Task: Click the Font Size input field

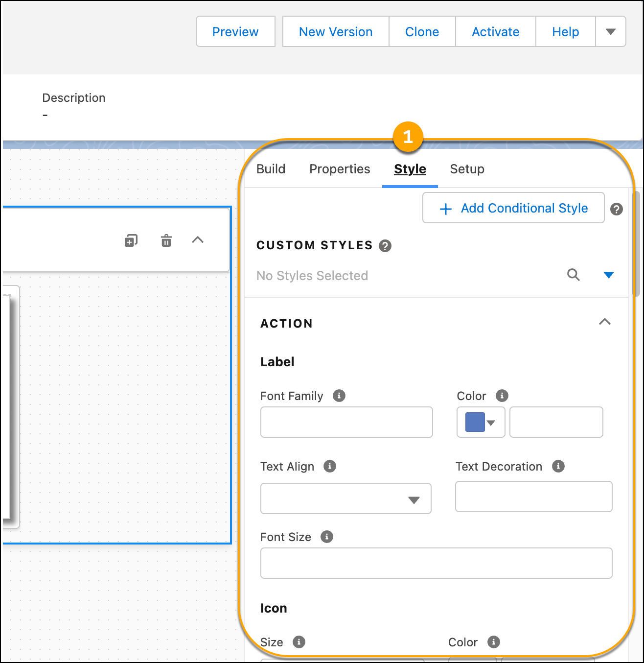Action: point(437,563)
